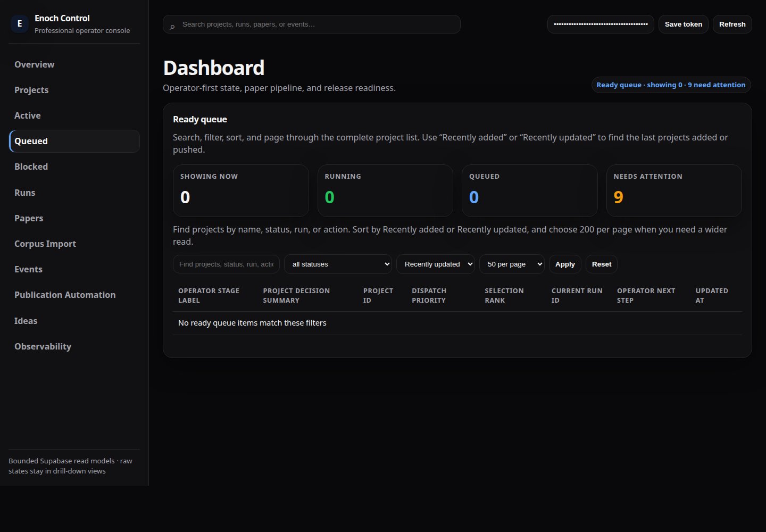Open the Observability page
This screenshot has width=766, height=532.
(x=74, y=346)
